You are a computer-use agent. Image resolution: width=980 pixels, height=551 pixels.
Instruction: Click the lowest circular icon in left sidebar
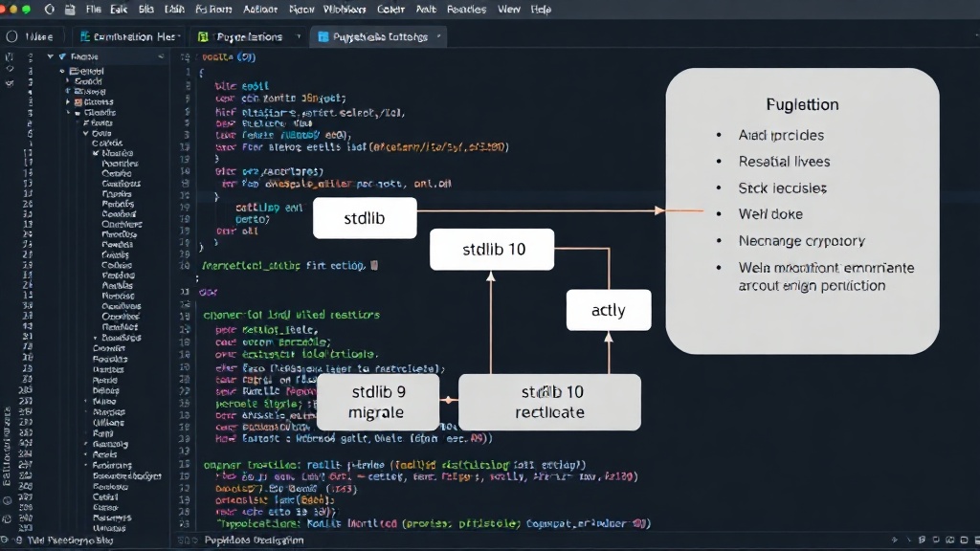tap(7, 519)
